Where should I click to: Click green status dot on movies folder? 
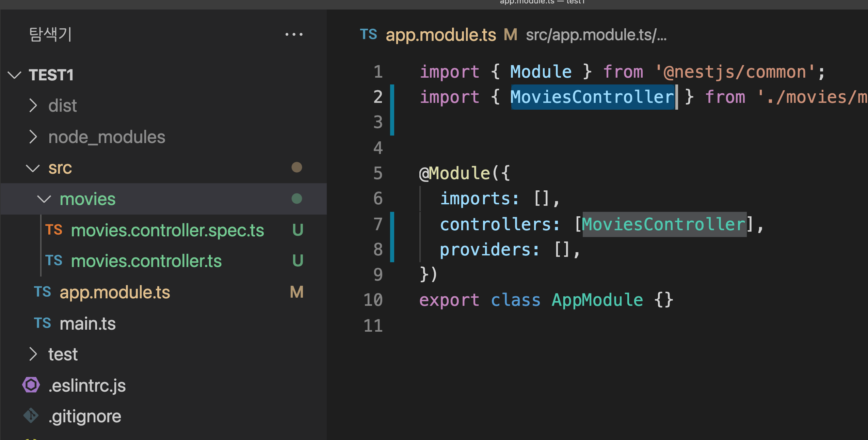(296, 199)
